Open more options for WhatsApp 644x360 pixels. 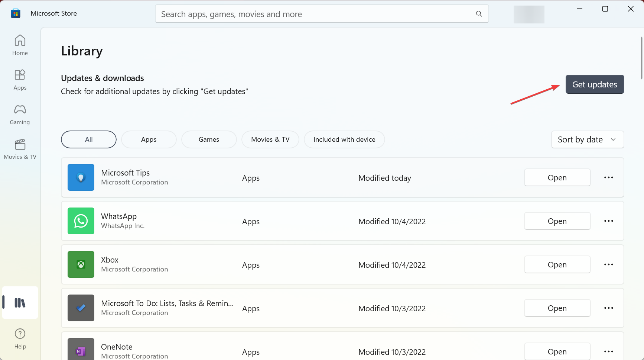609,221
